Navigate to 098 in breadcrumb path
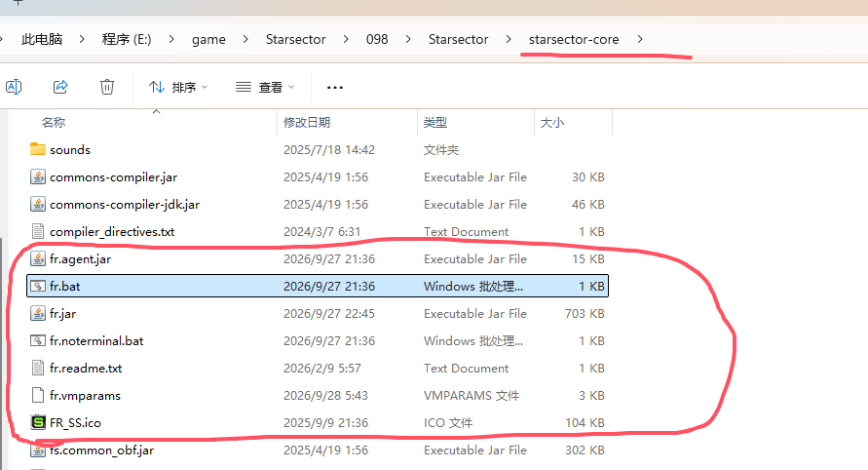The image size is (868, 470). click(x=377, y=39)
